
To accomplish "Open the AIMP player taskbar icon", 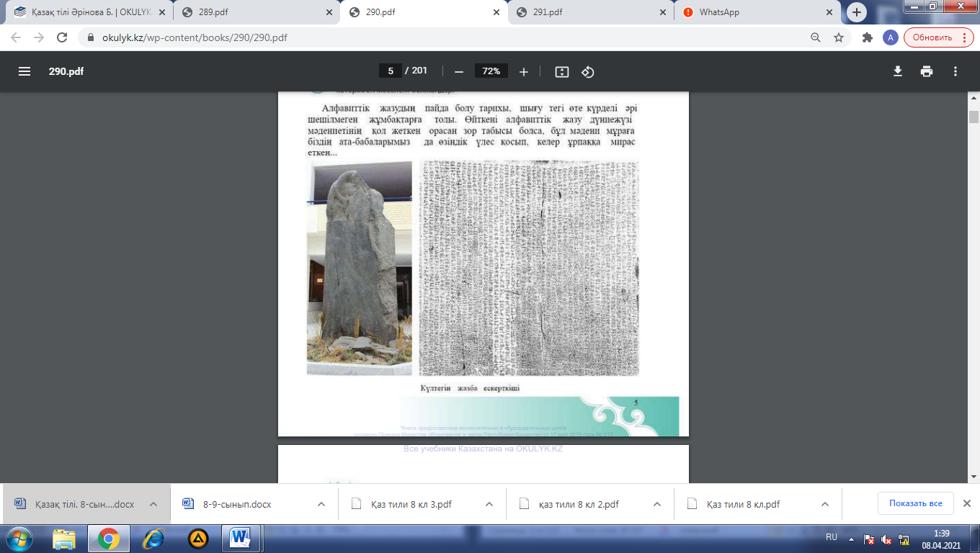I will [198, 539].
